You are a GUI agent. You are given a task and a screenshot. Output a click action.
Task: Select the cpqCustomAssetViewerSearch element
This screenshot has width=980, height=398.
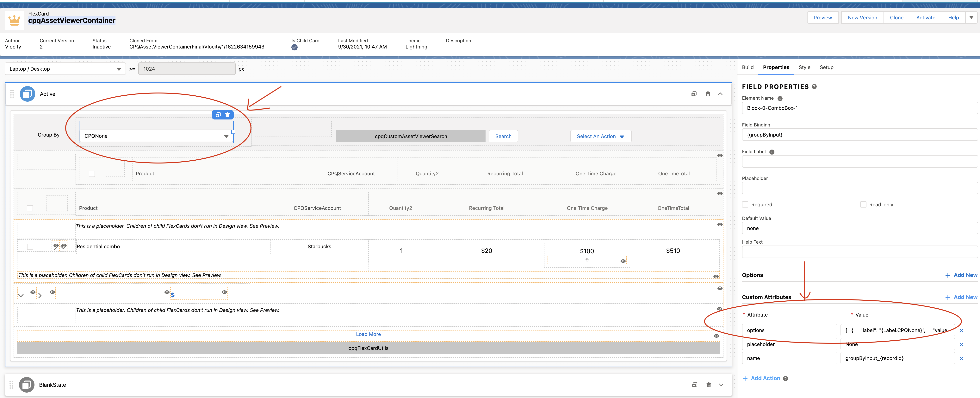(411, 136)
